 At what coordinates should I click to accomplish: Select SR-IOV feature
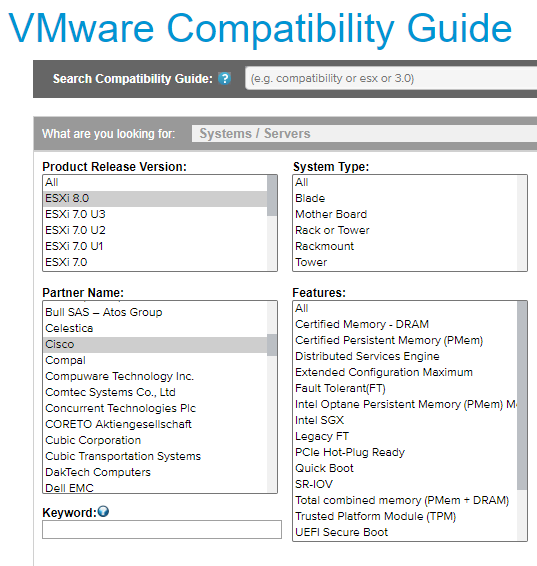click(405, 484)
